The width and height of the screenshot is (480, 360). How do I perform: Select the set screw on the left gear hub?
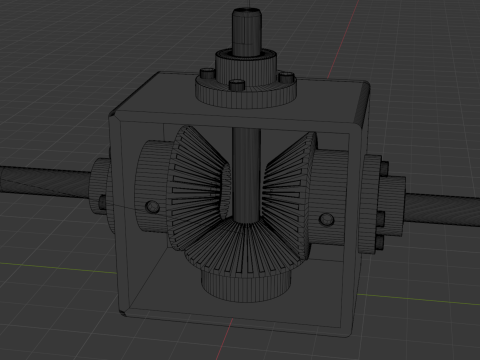coord(153,207)
